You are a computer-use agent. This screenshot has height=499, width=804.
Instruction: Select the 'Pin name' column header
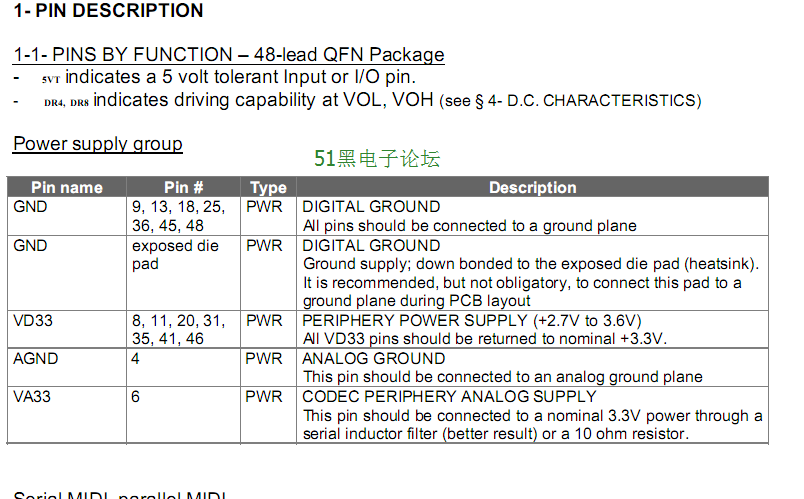pos(67,187)
